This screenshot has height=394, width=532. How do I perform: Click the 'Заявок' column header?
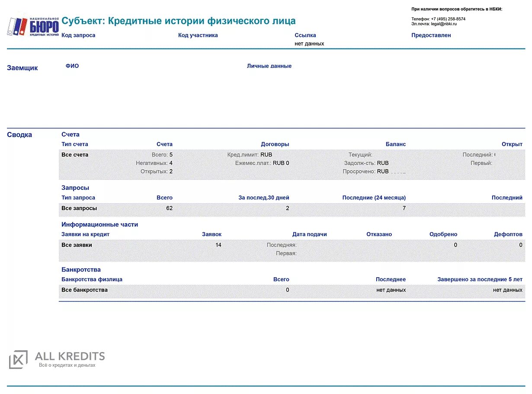click(212, 234)
